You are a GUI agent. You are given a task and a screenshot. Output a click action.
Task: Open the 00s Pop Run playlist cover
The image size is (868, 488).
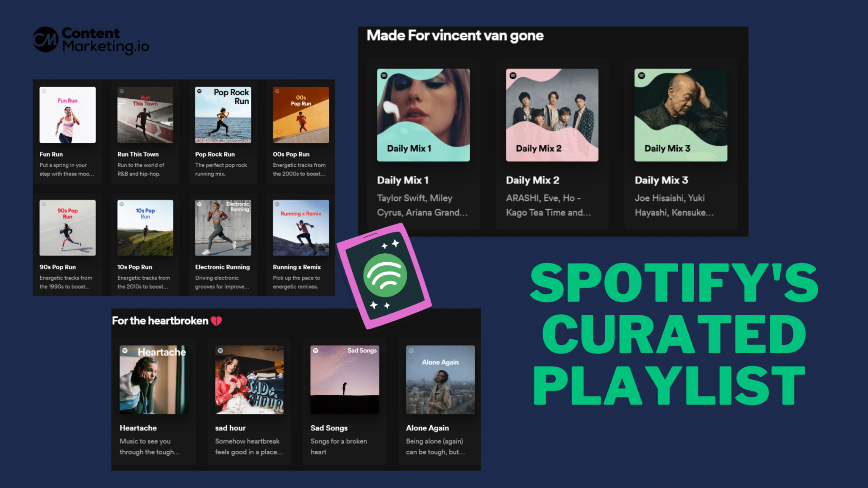301,115
